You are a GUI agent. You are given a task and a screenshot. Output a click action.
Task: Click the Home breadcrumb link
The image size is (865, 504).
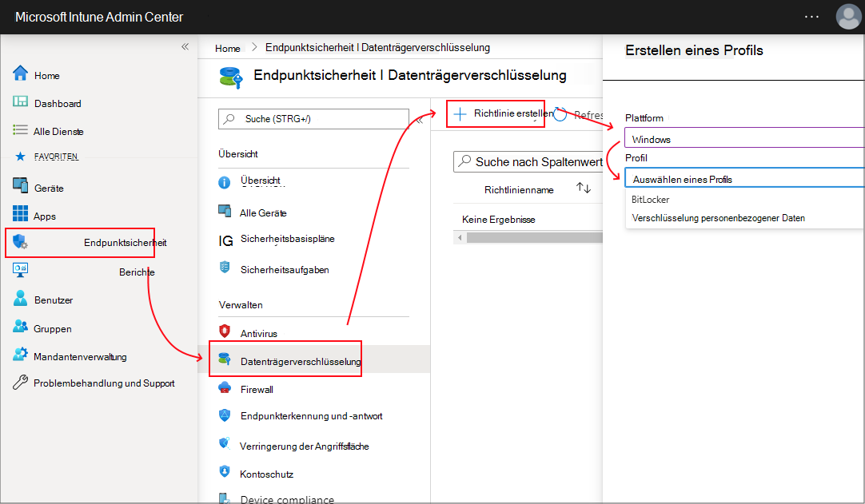(227, 48)
